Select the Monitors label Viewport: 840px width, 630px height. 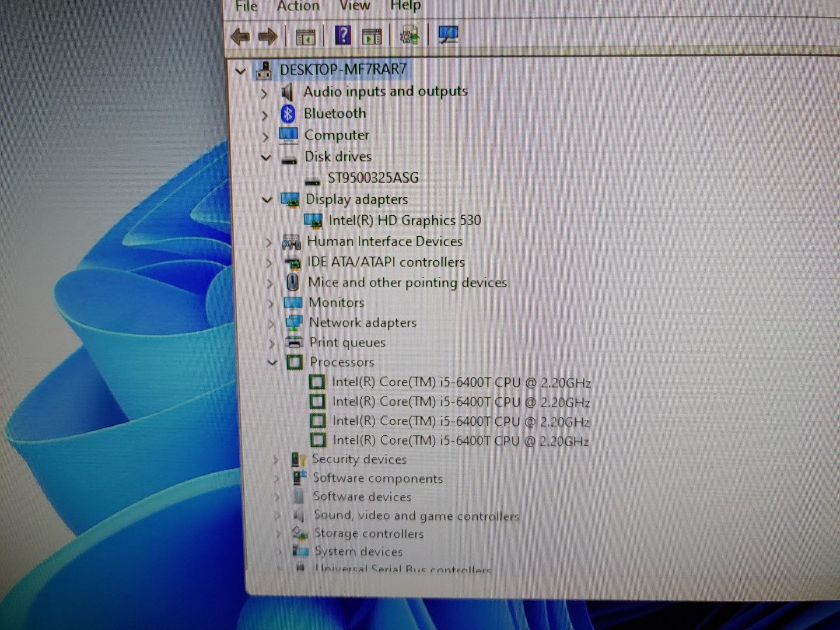coord(337,303)
